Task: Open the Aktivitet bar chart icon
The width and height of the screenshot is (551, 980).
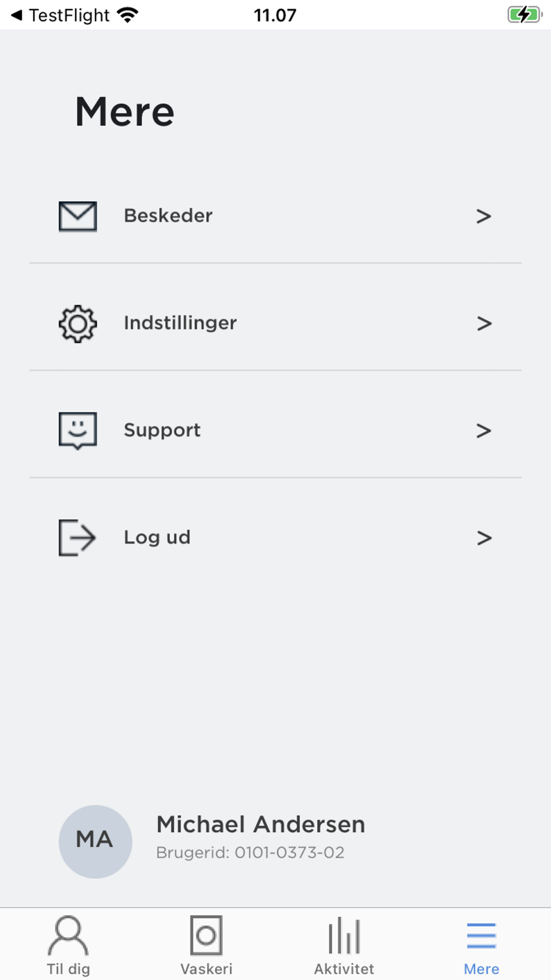Action: tap(344, 935)
